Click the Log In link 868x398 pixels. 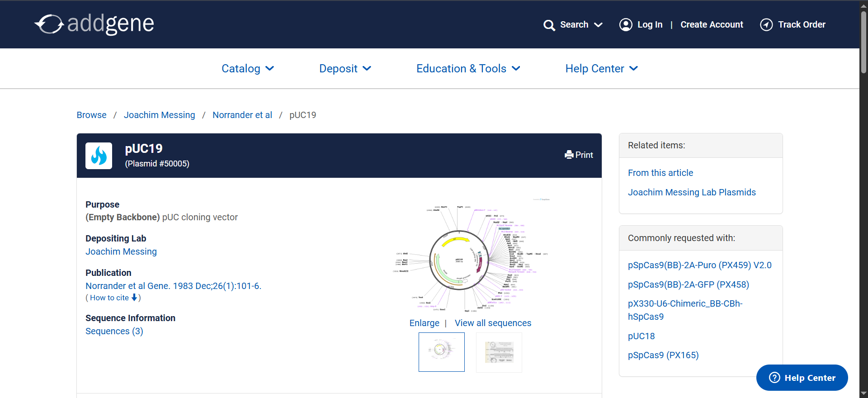click(650, 24)
